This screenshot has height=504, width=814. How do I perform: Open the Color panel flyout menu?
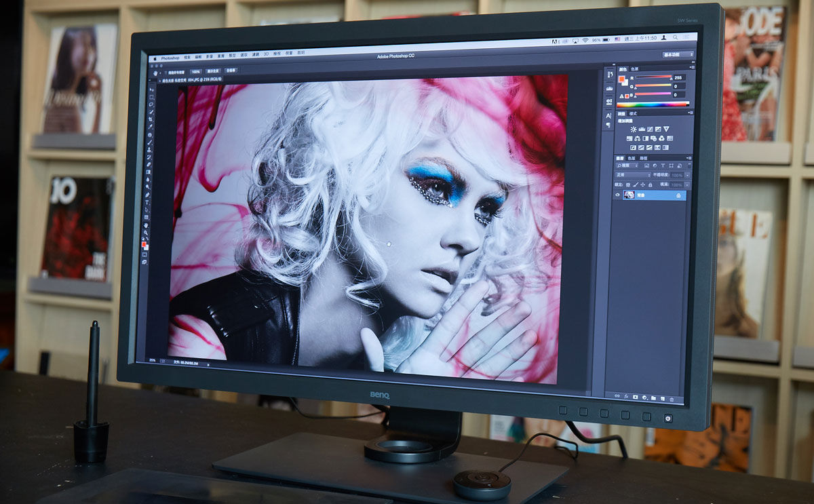(x=691, y=67)
